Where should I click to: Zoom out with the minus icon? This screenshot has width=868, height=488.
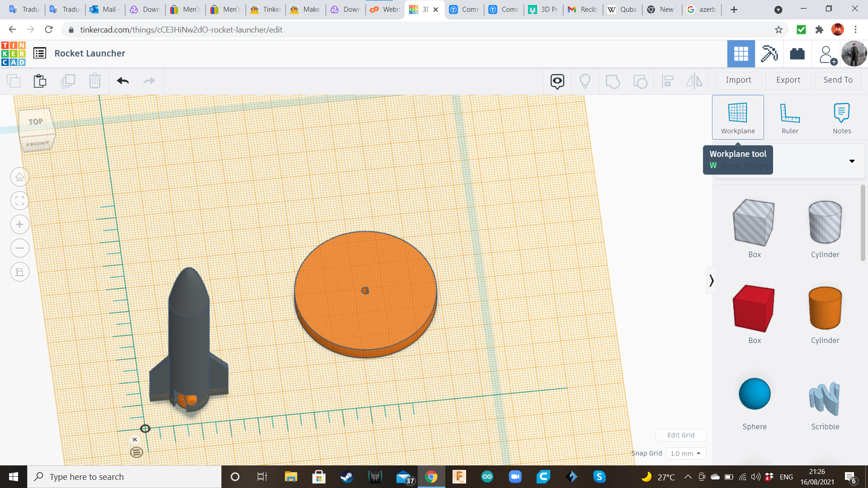pyautogui.click(x=19, y=248)
